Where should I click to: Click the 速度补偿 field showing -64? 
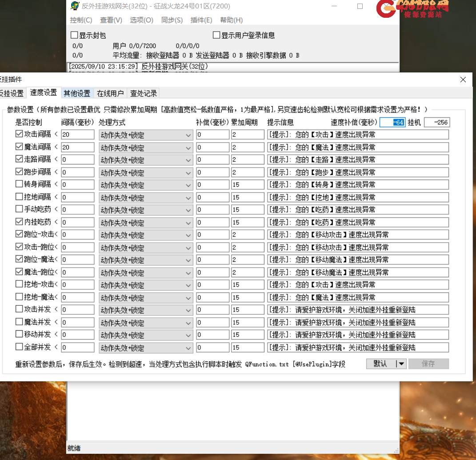tap(392, 122)
